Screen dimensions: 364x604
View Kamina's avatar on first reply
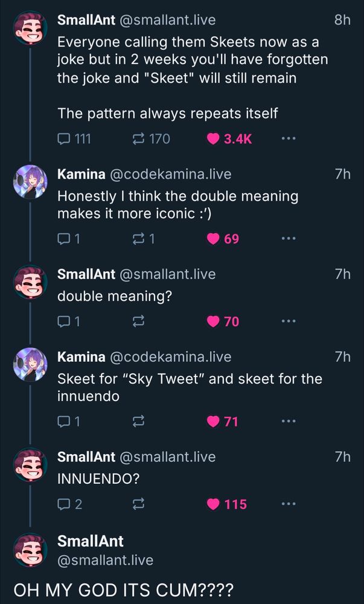point(30,182)
